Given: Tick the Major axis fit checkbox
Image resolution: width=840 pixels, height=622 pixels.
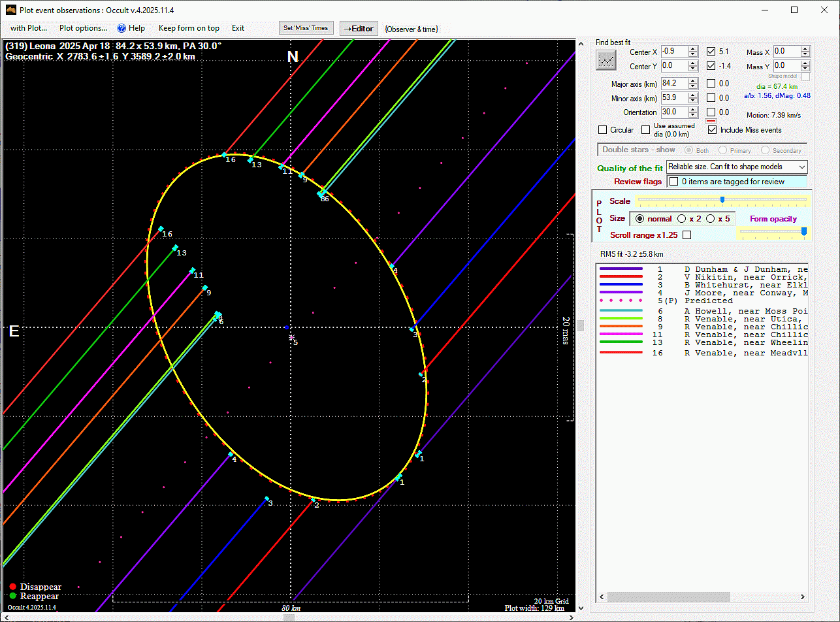Looking at the screenshot, I should [x=711, y=84].
